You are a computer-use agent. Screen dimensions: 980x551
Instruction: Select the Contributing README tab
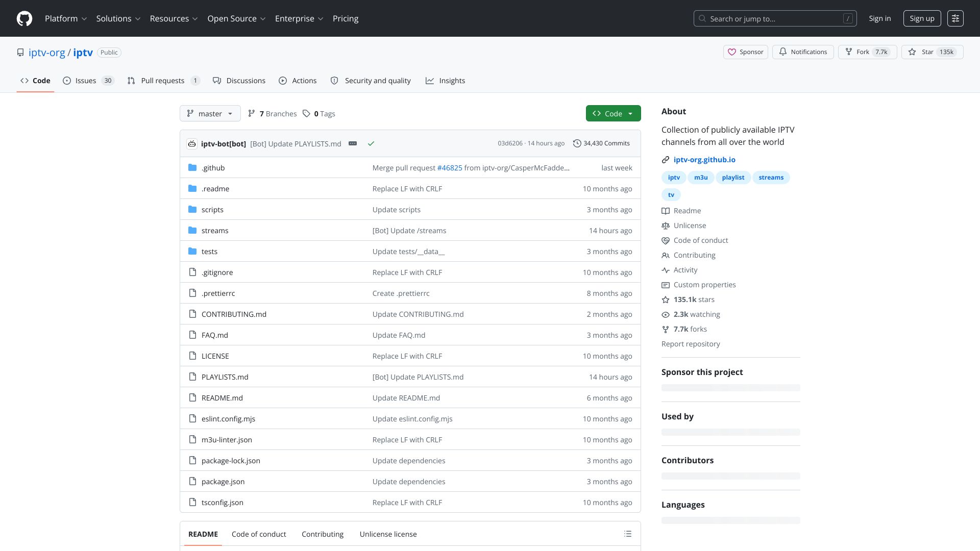coord(323,534)
